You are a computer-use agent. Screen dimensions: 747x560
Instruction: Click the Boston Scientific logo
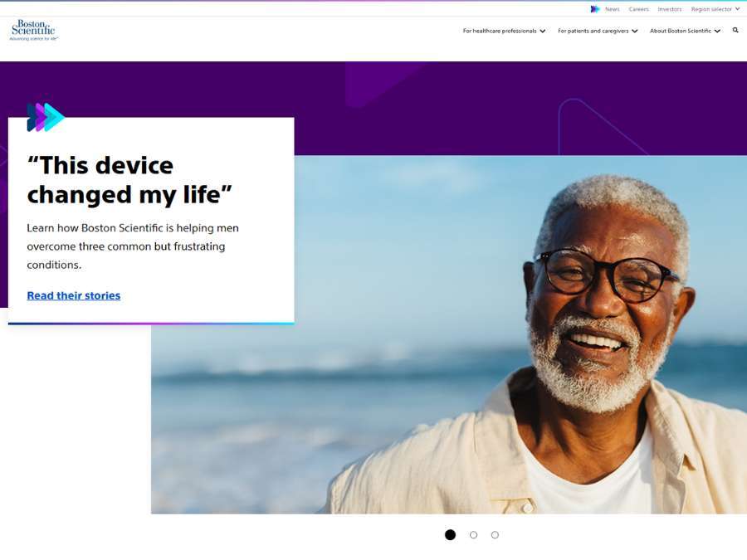click(34, 30)
